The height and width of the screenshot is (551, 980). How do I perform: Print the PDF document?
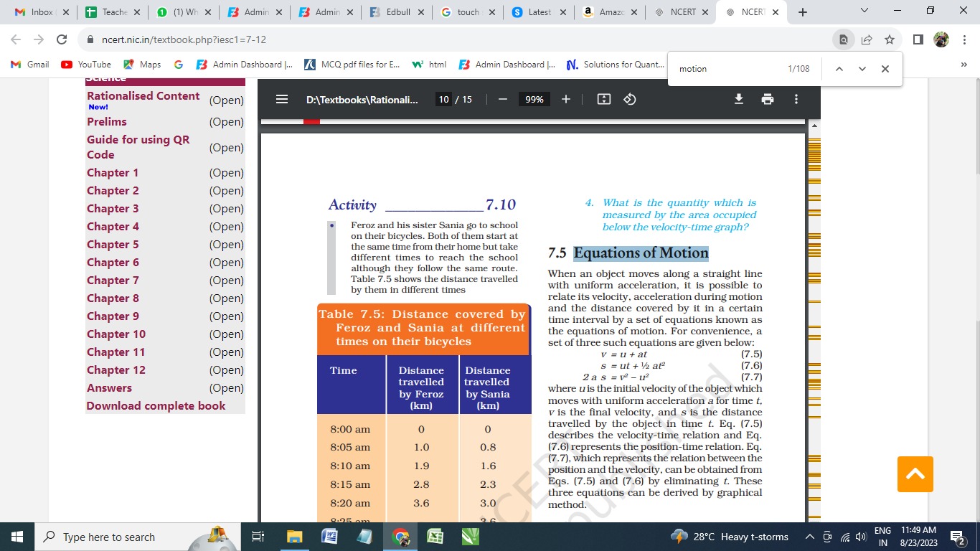(x=768, y=99)
